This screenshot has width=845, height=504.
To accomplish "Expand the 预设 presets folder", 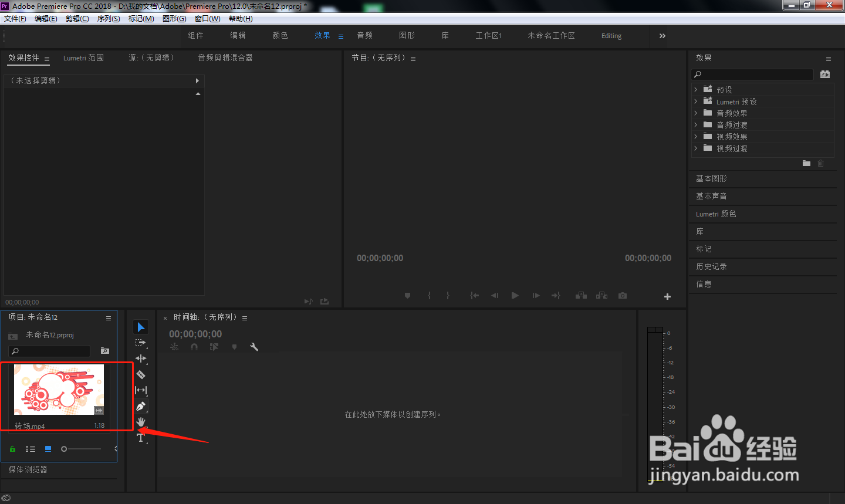I will tap(696, 89).
